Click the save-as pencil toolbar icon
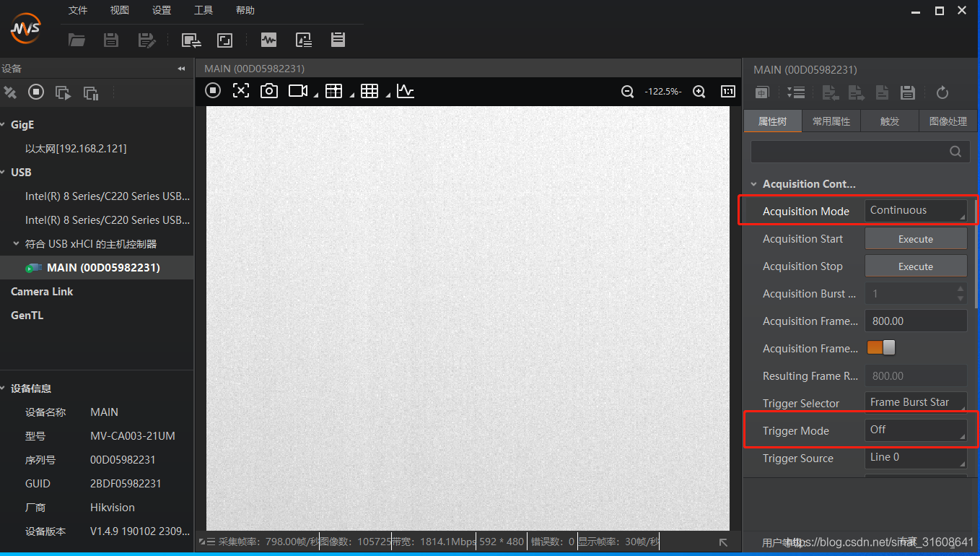The image size is (980, 556). [x=146, y=40]
